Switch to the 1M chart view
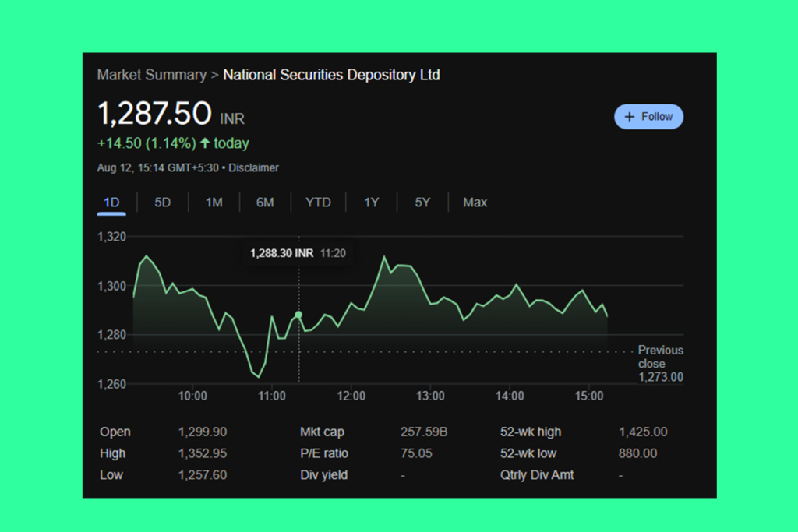This screenshot has height=532, width=798. 214,202
